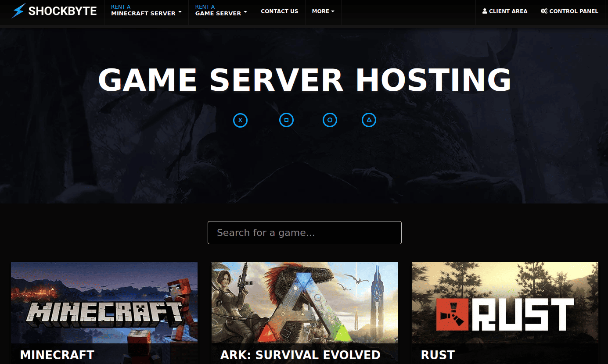Open the Control Panel link
Screen dimensions: 608x364
pyautogui.click(x=569, y=11)
